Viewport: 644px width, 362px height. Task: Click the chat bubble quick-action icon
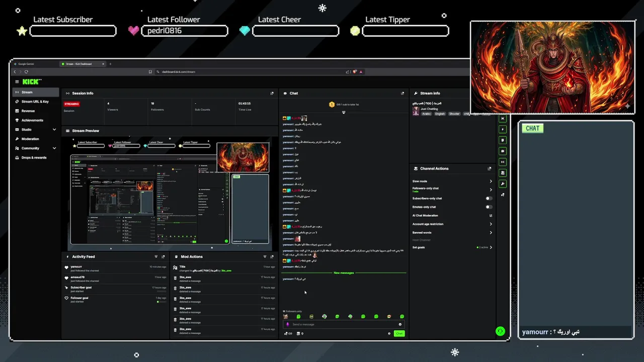(503, 151)
